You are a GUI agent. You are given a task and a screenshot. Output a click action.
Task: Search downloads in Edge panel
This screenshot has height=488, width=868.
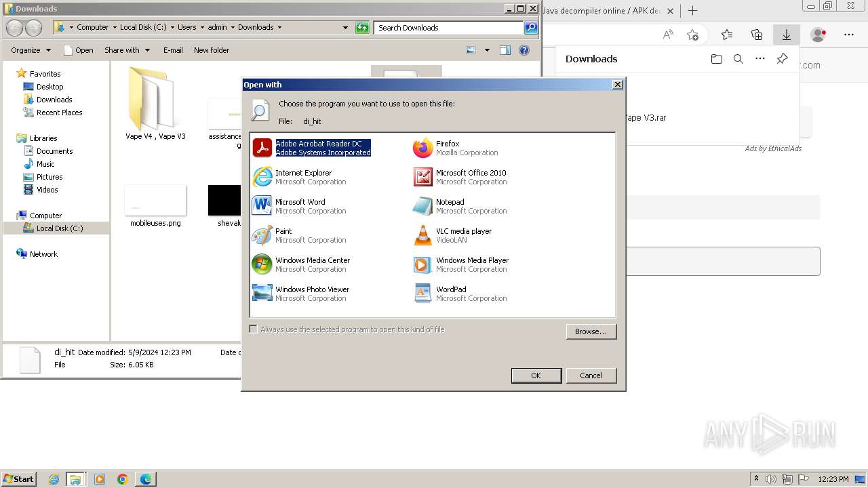(x=738, y=59)
